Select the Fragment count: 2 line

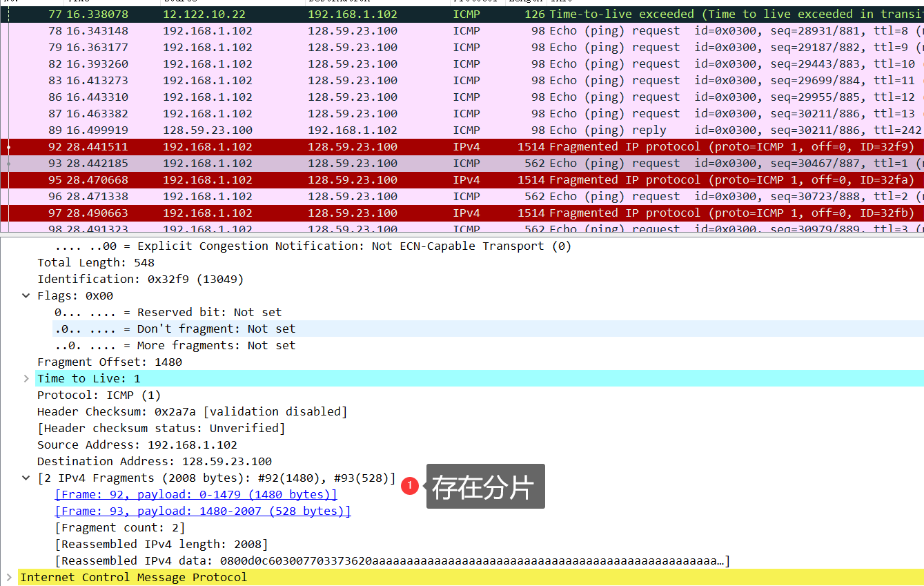coord(120,527)
